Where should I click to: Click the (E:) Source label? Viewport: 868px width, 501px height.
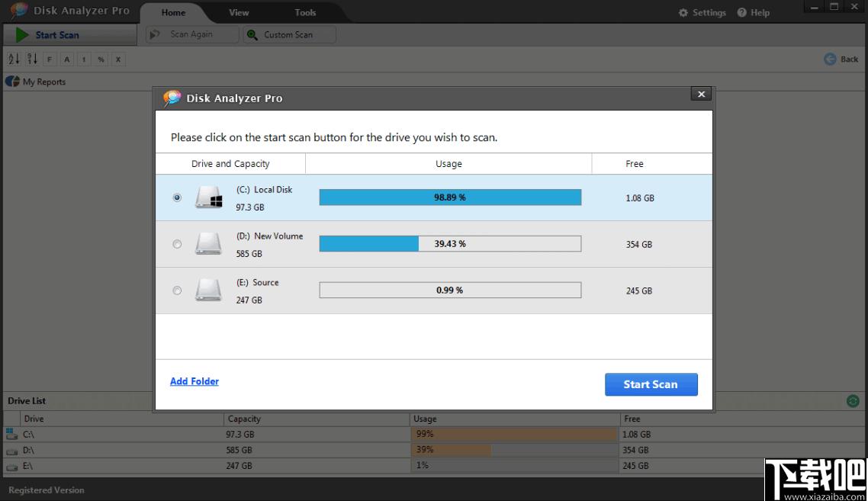[257, 282]
